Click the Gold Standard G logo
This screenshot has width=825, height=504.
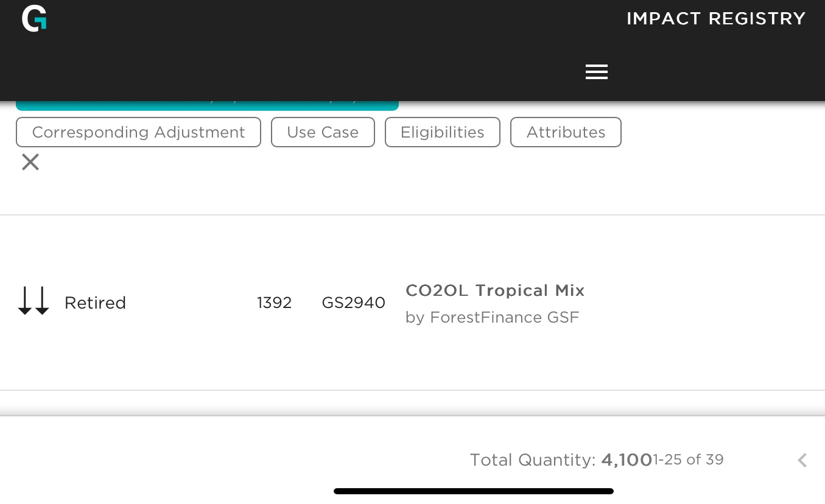[x=34, y=18]
